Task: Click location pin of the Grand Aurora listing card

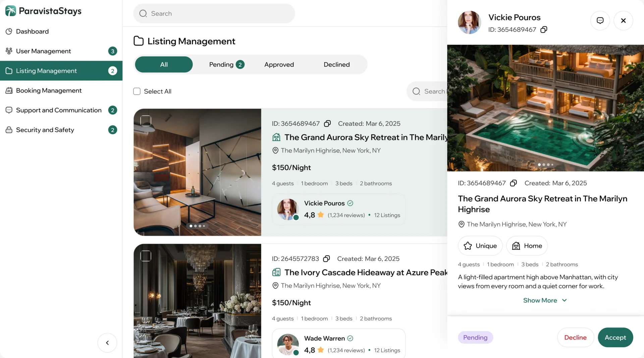Action: click(x=275, y=151)
